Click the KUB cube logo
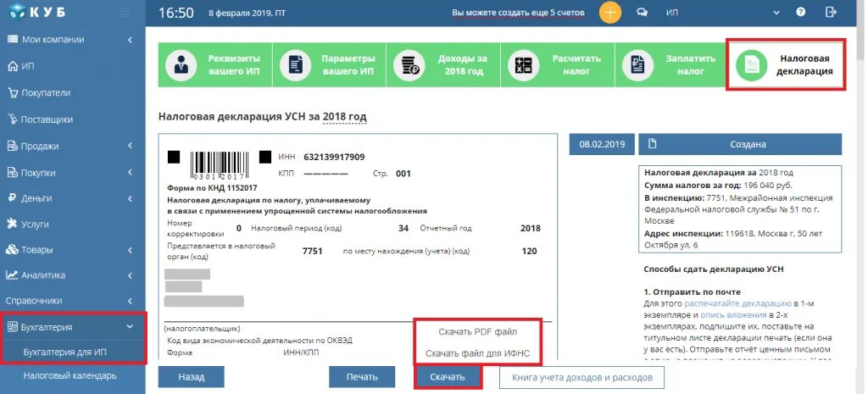This screenshot has height=394, width=868. (17, 10)
